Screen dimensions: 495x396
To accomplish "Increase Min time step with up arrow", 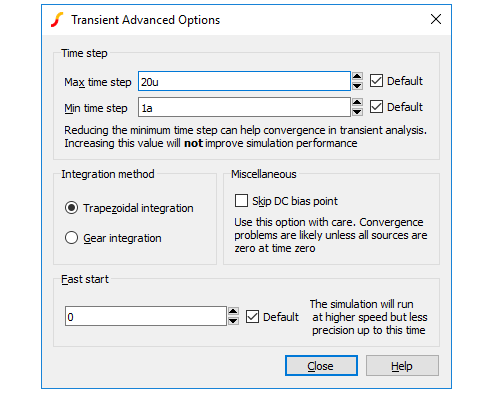I will tap(357, 102).
